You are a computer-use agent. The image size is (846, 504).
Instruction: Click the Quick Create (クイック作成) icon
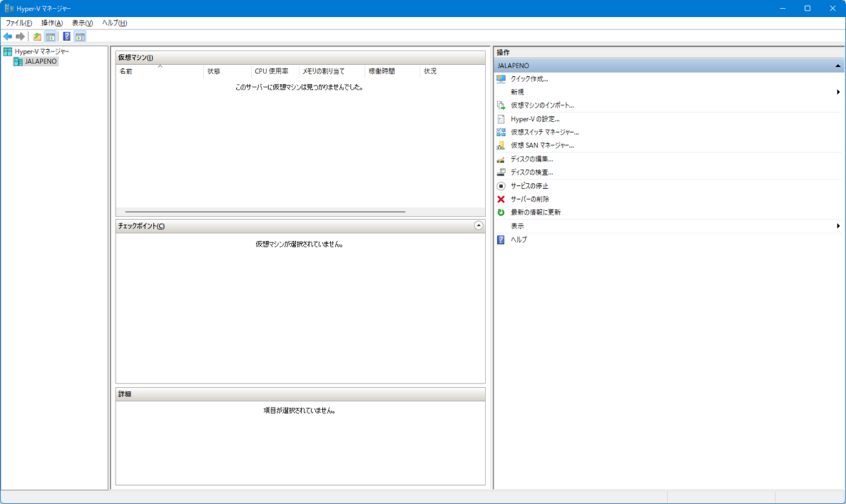point(500,79)
